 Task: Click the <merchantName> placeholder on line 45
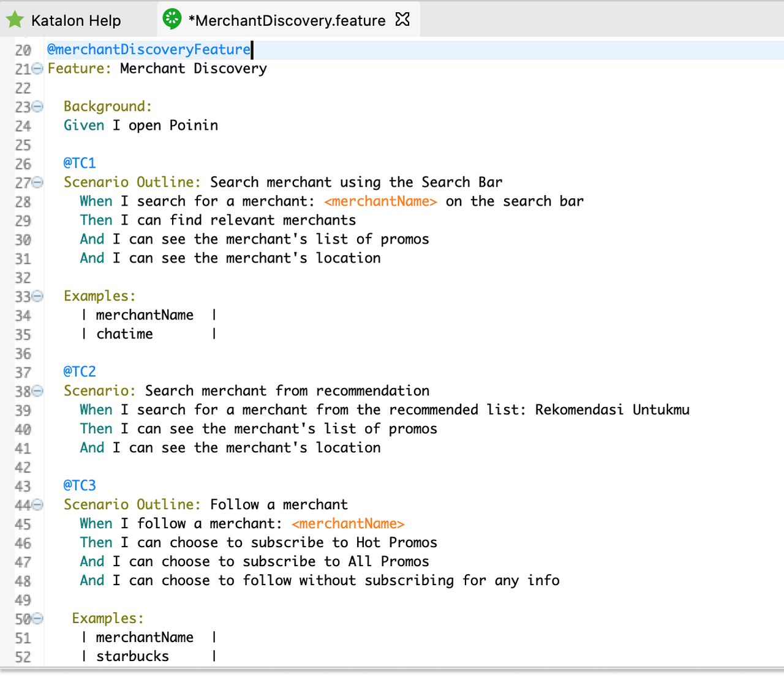point(348,524)
